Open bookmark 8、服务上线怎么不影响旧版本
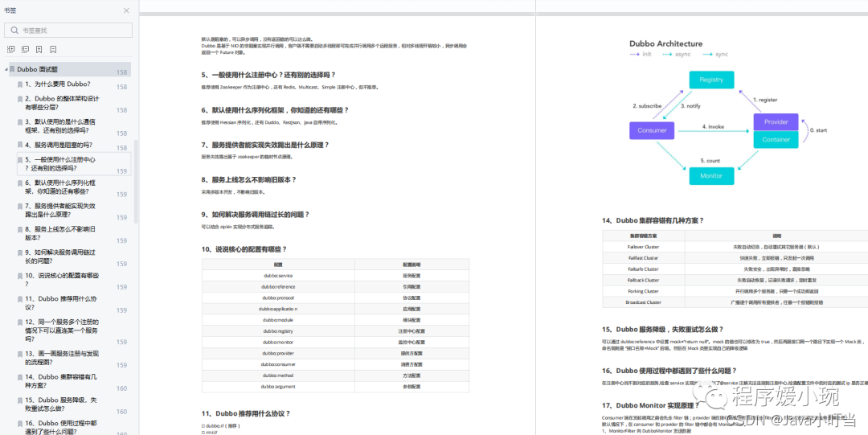868x435 pixels. coord(60,232)
